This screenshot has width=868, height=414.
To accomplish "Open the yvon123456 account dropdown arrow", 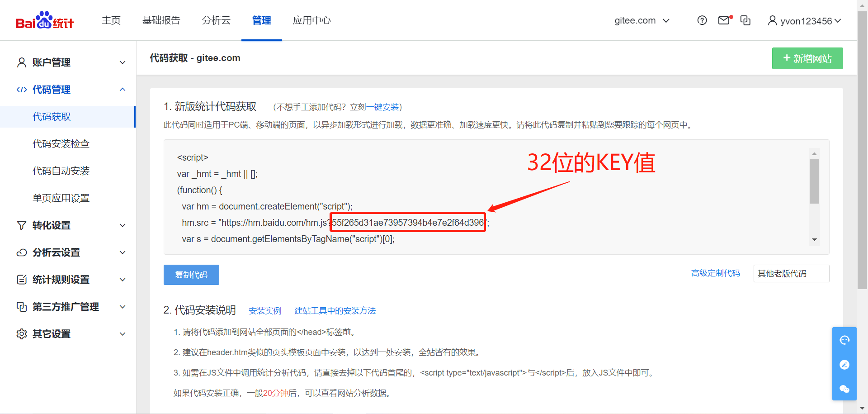I will (x=838, y=21).
